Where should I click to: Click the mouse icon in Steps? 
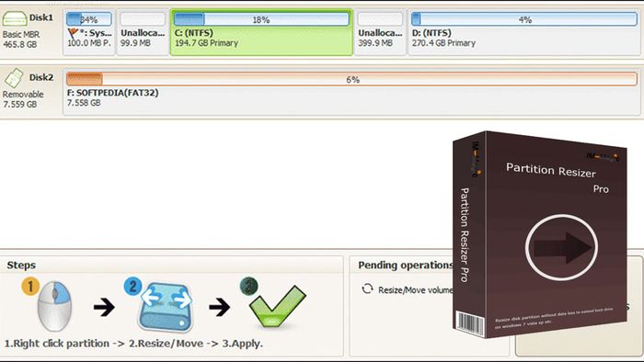click(54, 306)
